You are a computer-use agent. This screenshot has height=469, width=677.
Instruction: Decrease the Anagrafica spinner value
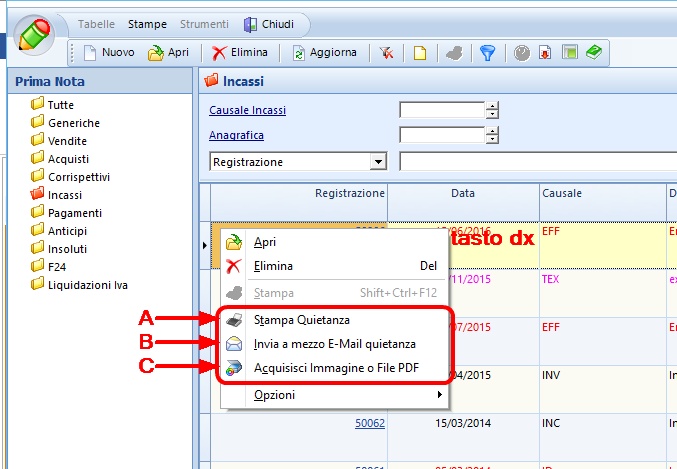click(492, 139)
